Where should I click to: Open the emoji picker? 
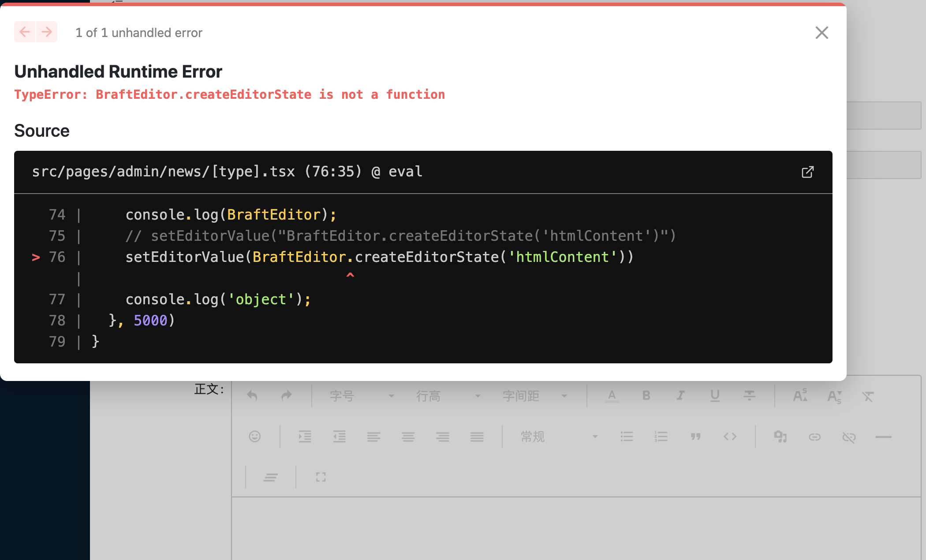pos(255,437)
